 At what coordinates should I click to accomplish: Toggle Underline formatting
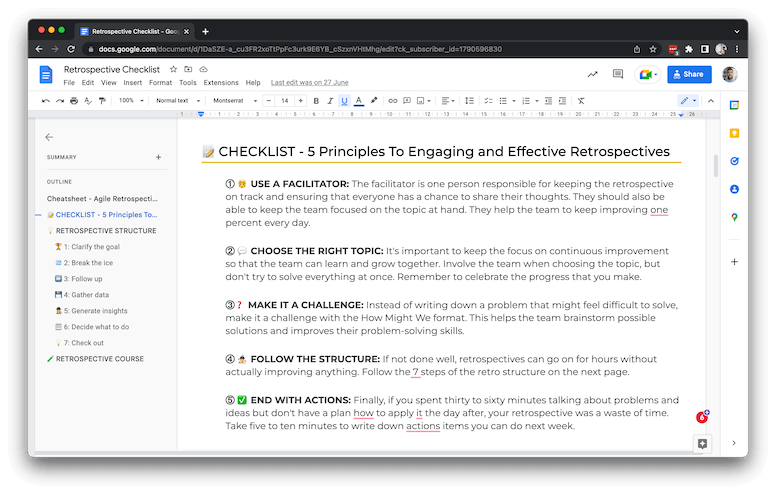tap(344, 101)
